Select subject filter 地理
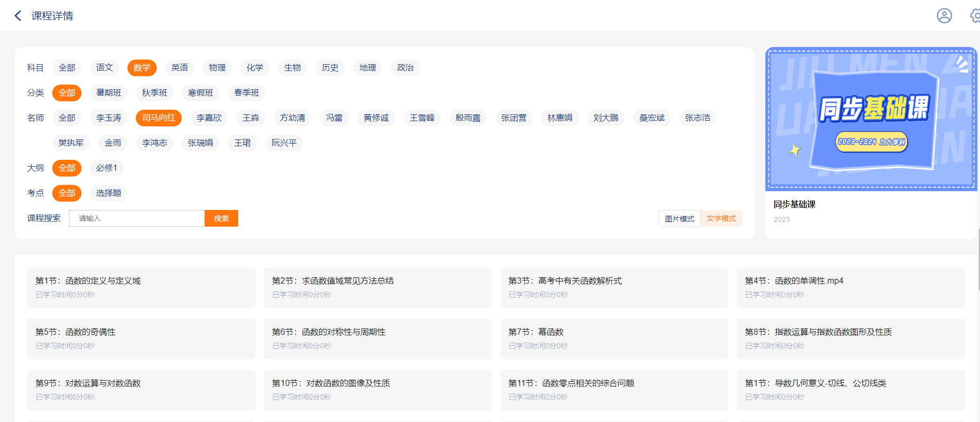 pos(368,67)
